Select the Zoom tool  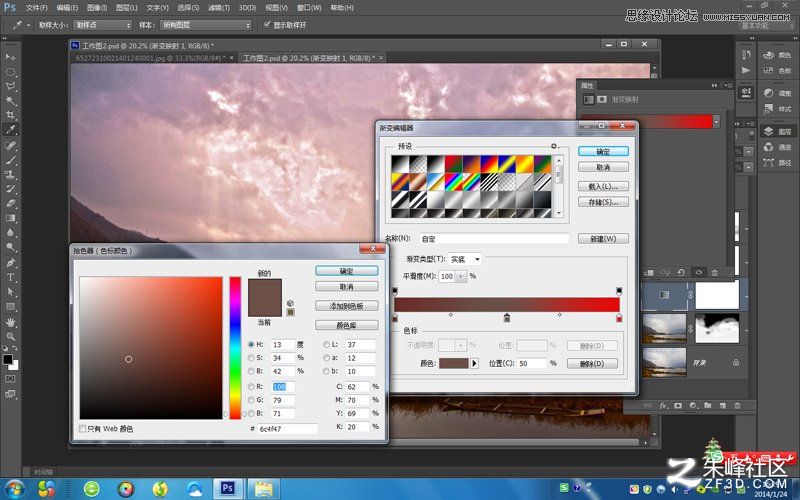[x=10, y=337]
